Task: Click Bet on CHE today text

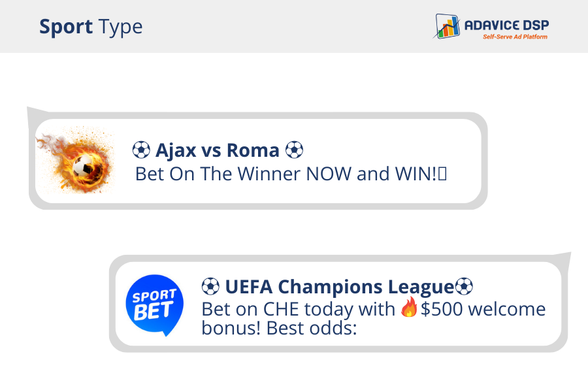Action: (x=298, y=310)
